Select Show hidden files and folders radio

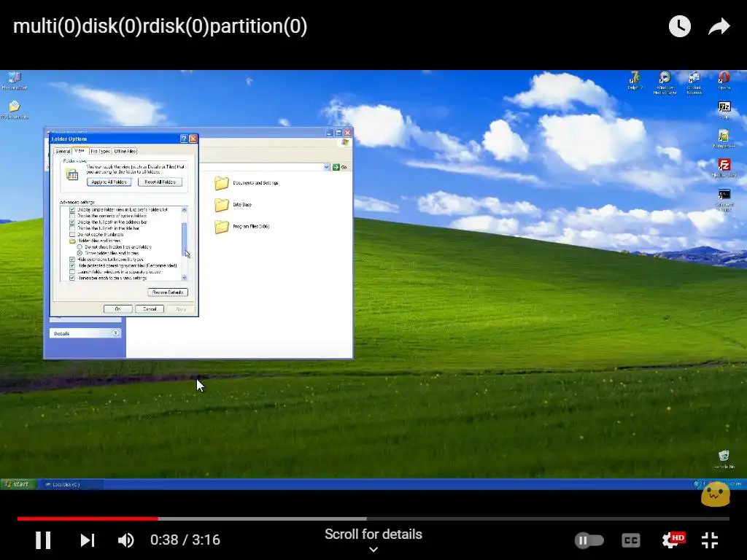click(80, 253)
